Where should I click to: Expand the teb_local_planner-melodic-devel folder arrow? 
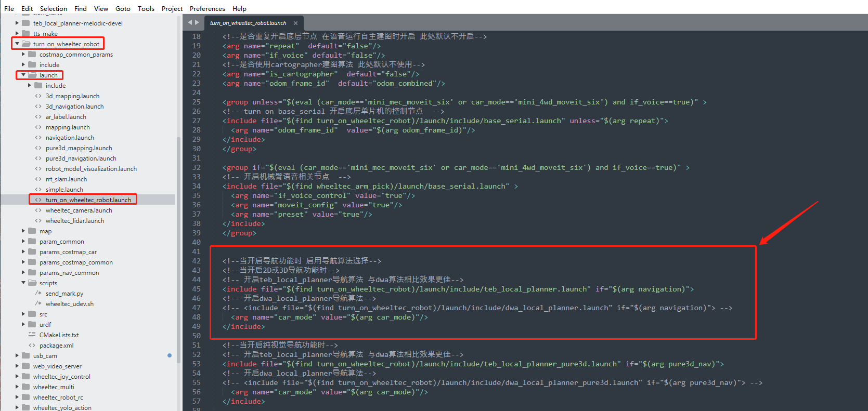(x=17, y=23)
